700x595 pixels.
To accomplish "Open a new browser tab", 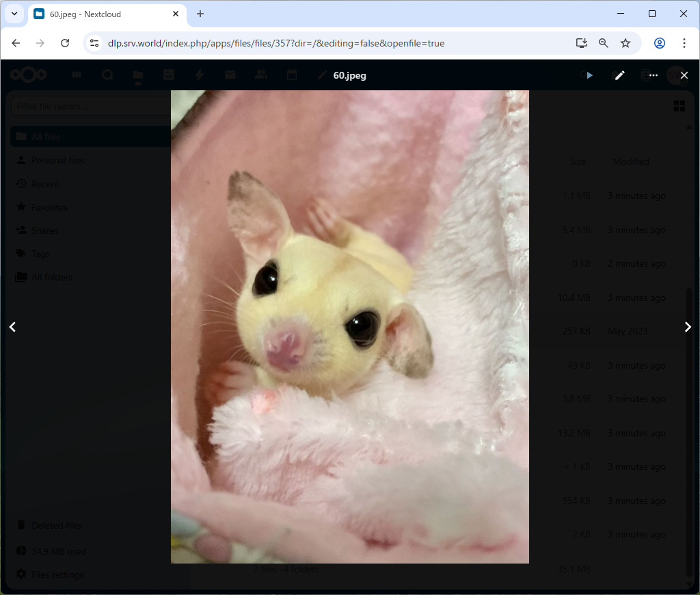I will coord(200,14).
